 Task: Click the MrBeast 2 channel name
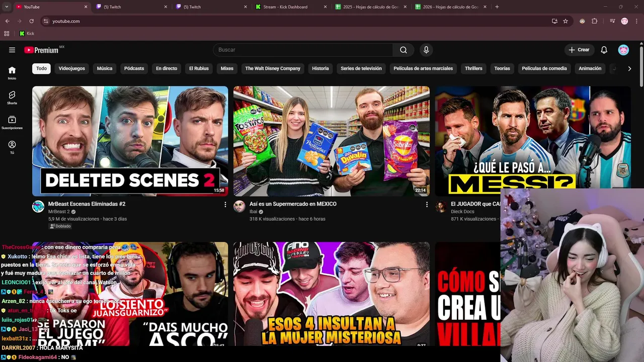[59, 212]
